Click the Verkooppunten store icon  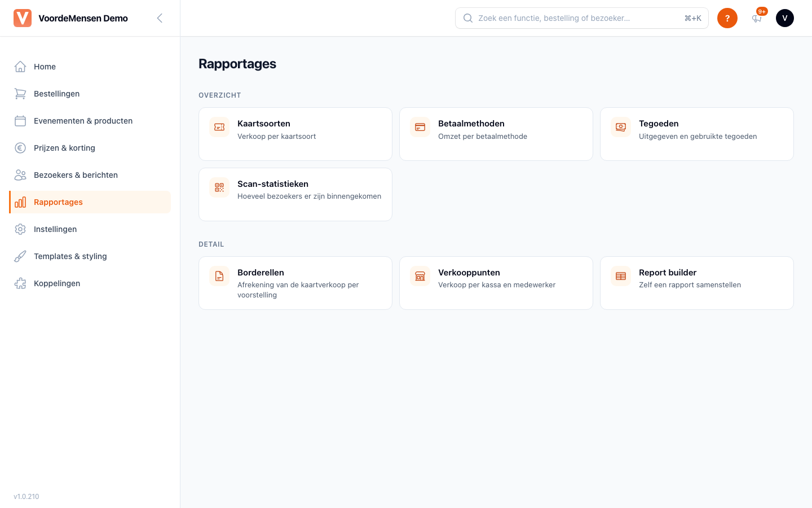click(420, 276)
